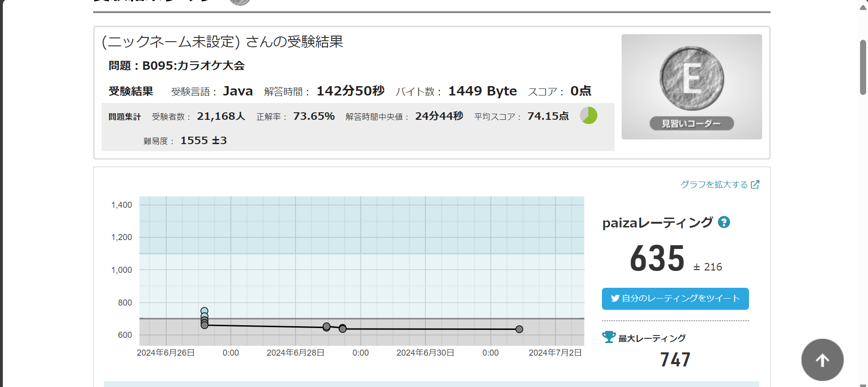This screenshot has width=868, height=387.
Task: Click the scrollbar up arrow
Action: (x=863, y=7)
